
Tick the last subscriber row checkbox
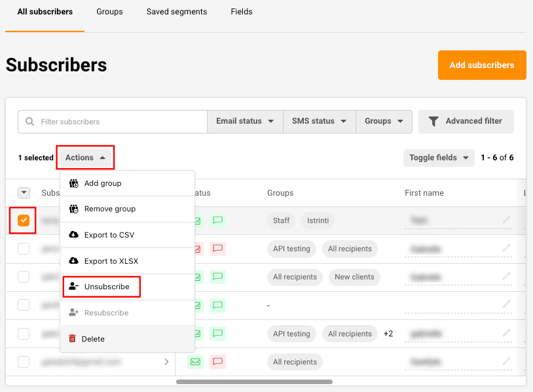click(24, 362)
